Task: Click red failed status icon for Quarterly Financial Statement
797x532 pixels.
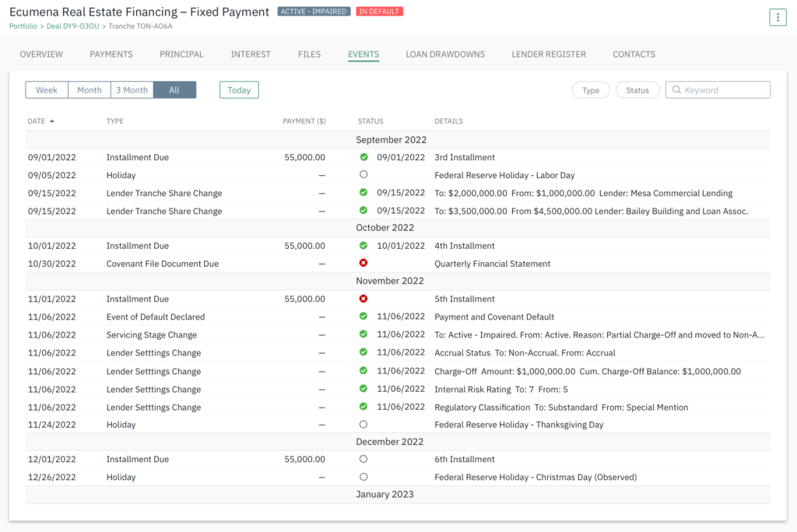Action: coord(363,264)
